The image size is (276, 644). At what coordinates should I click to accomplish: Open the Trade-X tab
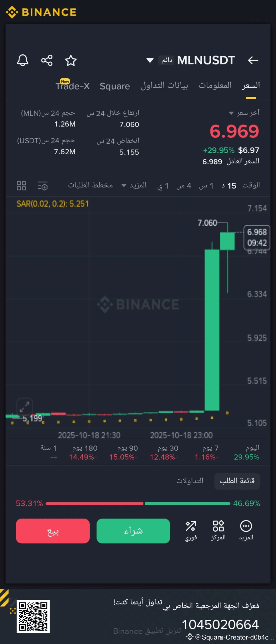pyautogui.click(x=72, y=86)
